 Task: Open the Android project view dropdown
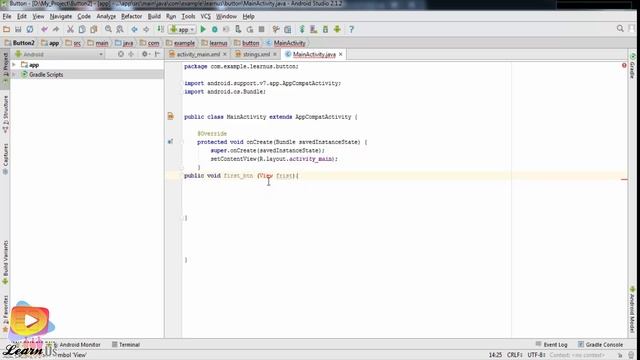pyautogui.click(x=59, y=54)
